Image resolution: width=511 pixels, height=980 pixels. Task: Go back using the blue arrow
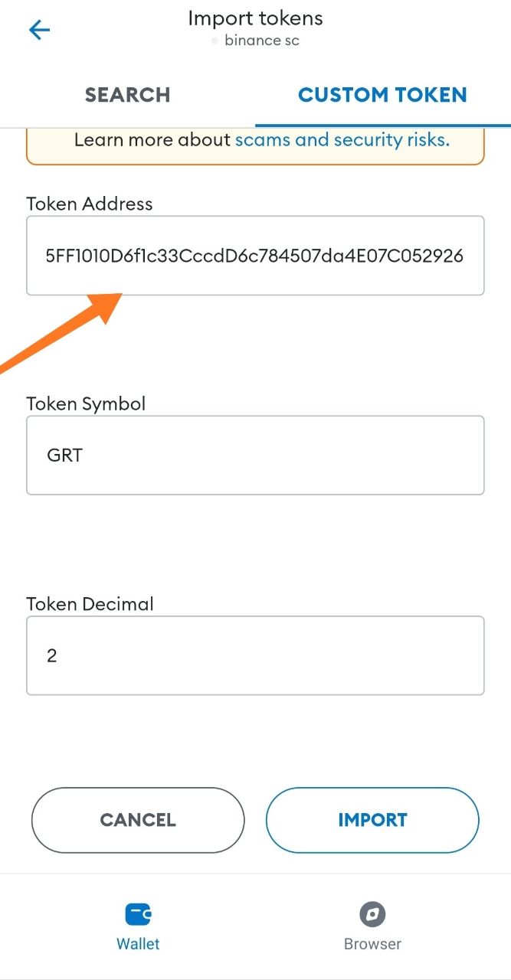tap(39, 30)
